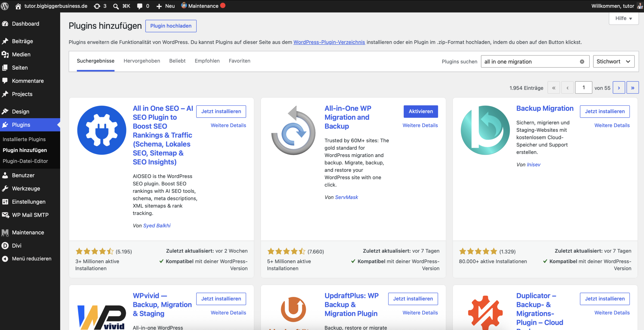Screen dimensions: 644x330
Task: Open the WordPress logo menu
Action: tap(5, 6)
